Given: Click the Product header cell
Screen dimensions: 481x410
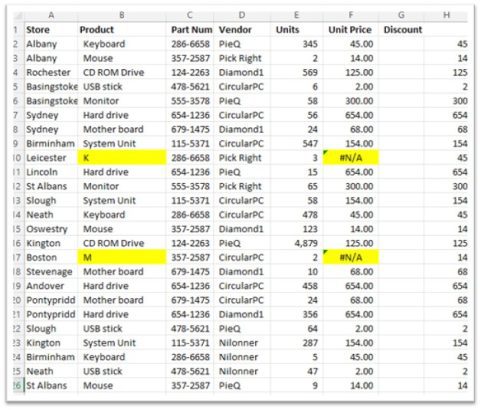Looking at the screenshot, I should [x=122, y=29].
